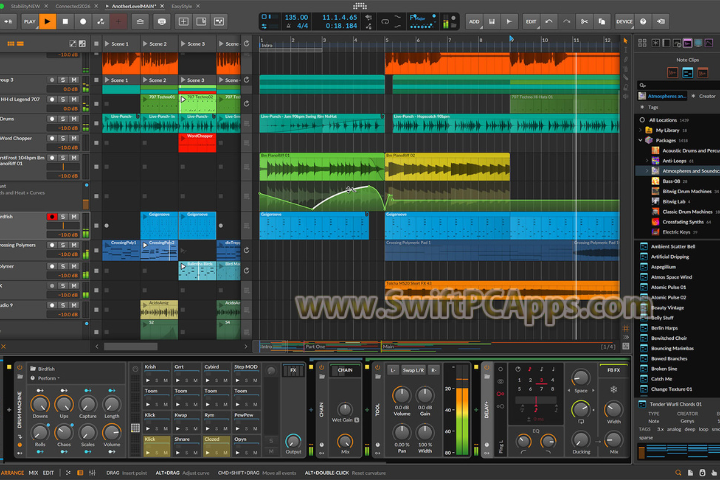The width and height of the screenshot is (720, 480).
Task: Adjust the Downs knob on Drum Machine
Action: tap(40, 404)
